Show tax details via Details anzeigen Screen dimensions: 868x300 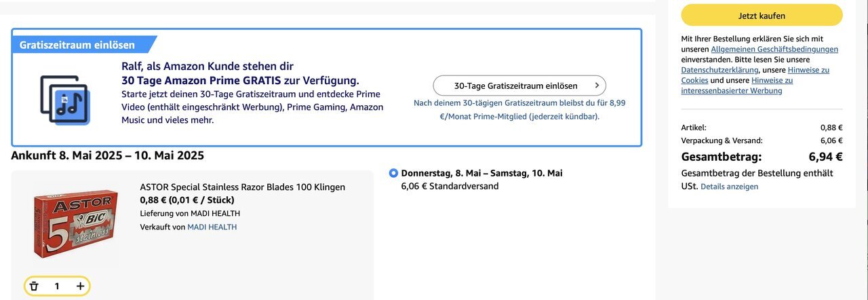pyautogui.click(x=729, y=186)
